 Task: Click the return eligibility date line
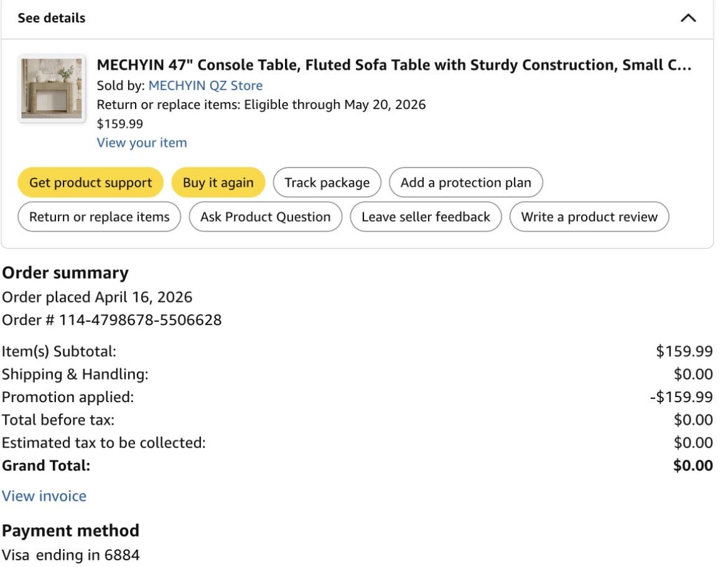(x=261, y=105)
